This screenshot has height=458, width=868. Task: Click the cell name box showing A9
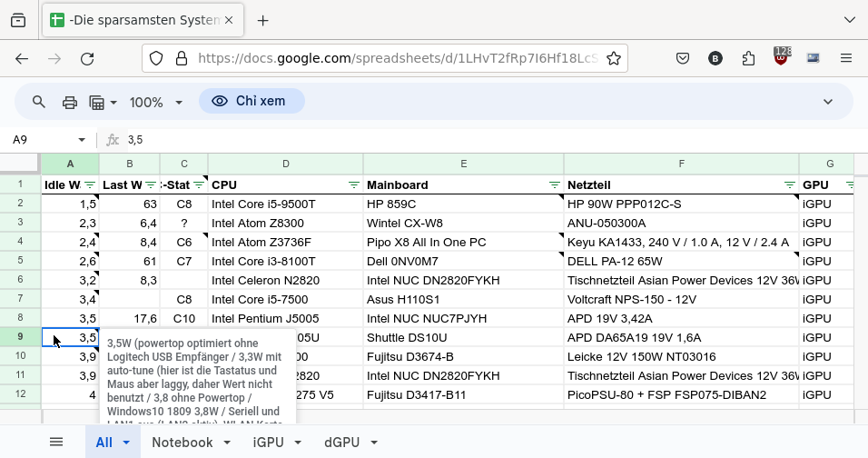[45, 140]
